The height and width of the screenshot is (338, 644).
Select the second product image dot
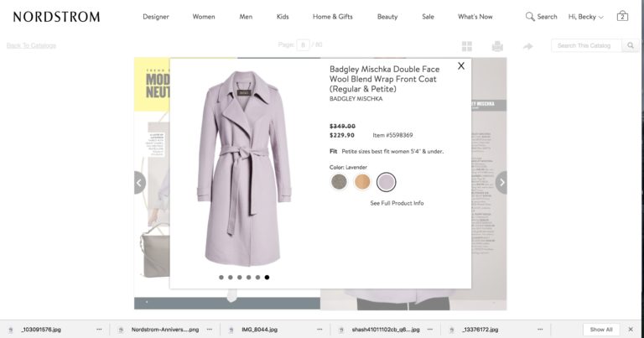(231, 278)
